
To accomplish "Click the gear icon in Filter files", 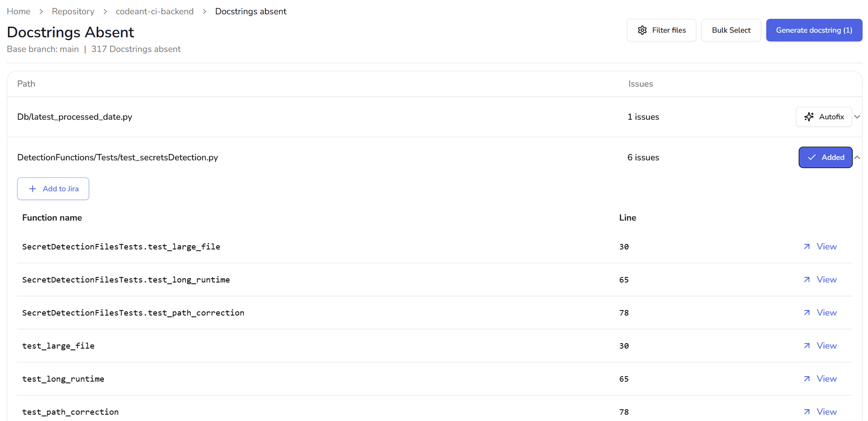I will tap(642, 30).
